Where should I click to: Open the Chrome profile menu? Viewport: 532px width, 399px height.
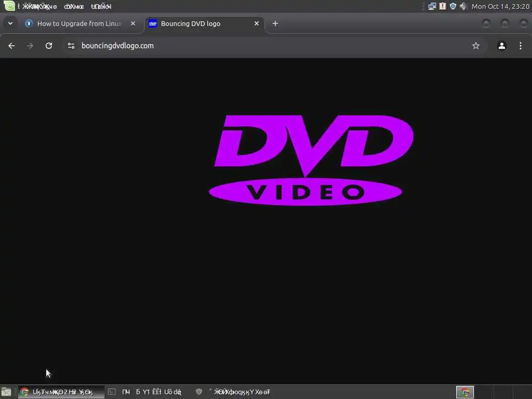[502, 46]
